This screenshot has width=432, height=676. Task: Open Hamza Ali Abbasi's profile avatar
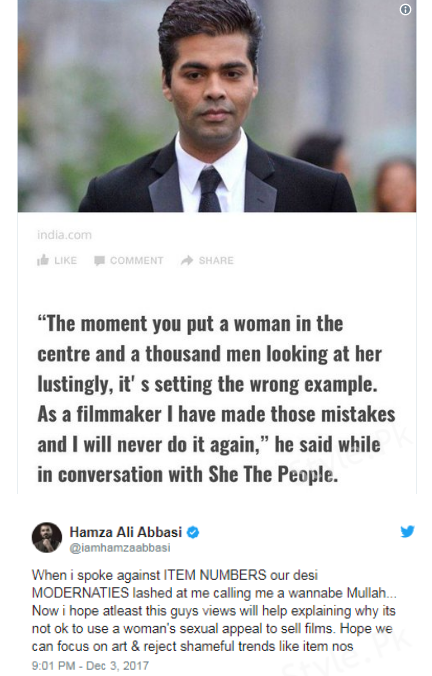[47, 537]
